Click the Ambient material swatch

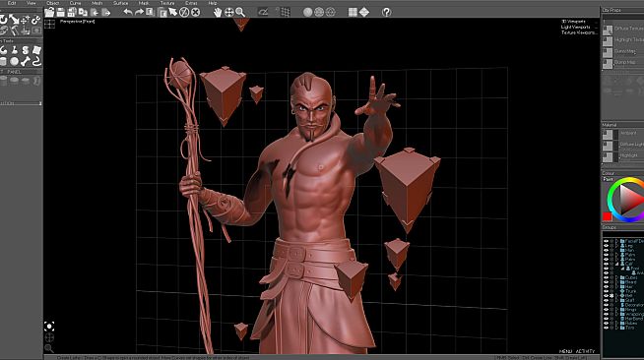[608, 135]
